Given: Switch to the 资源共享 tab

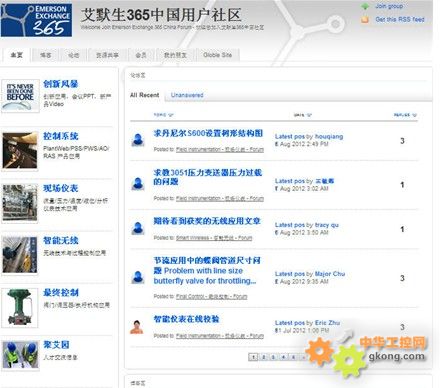Looking at the screenshot, I should (107, 55).
